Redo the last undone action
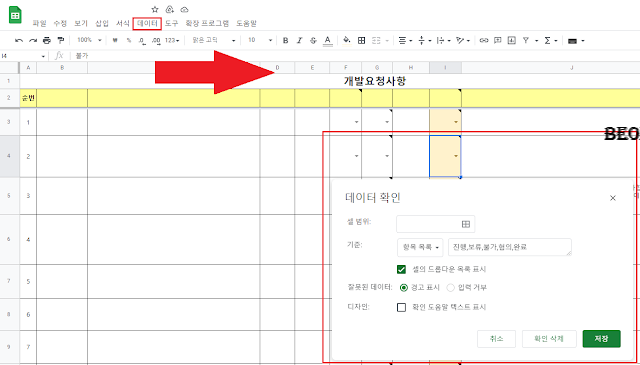 point(33,40)
